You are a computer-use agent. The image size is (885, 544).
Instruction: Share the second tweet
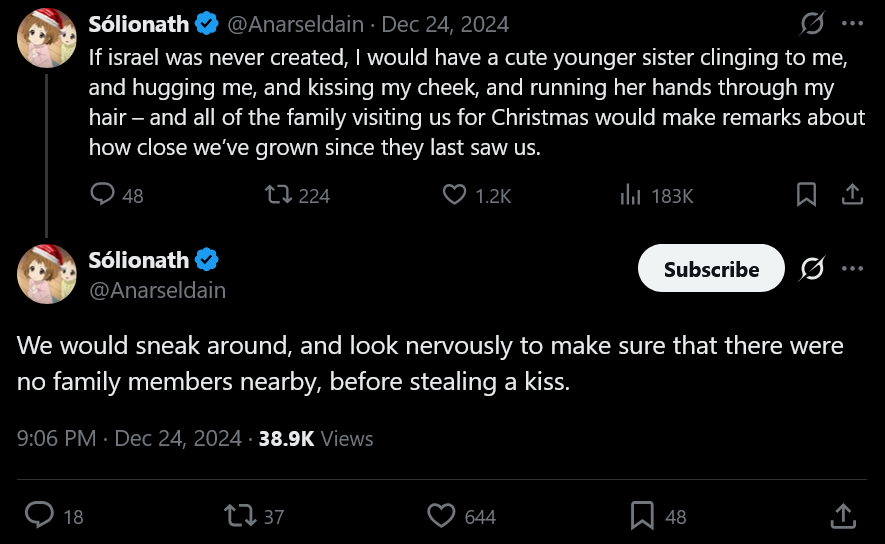click(x=843, y=515)
